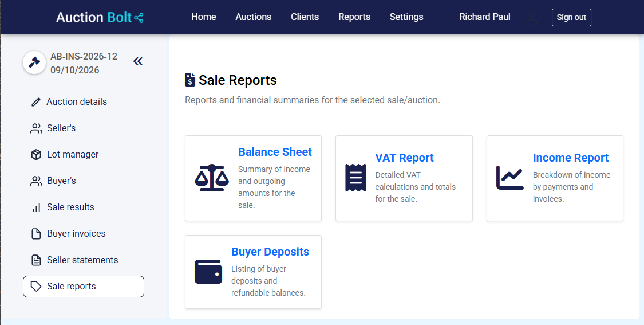Screen dimensions: 644x325
Task: Click the Sign out button
Action: (x=571, y=17)
